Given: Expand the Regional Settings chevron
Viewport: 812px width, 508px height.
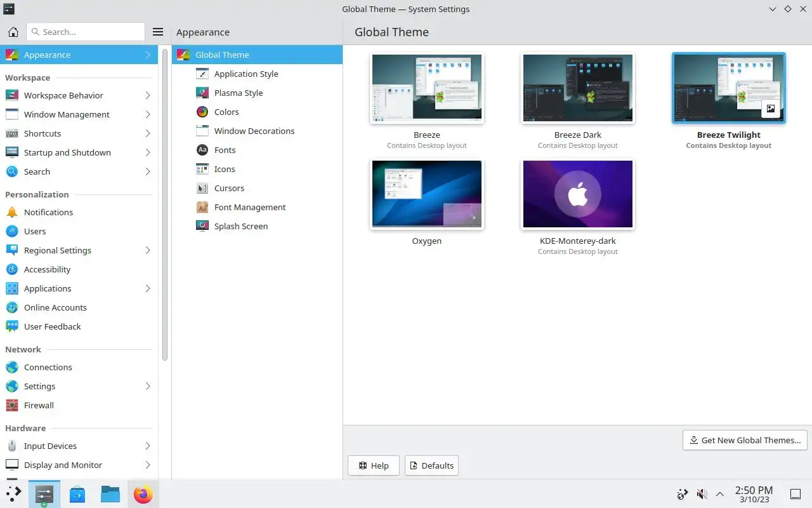Looking at the screenshot, I should [x=147, y=250].
